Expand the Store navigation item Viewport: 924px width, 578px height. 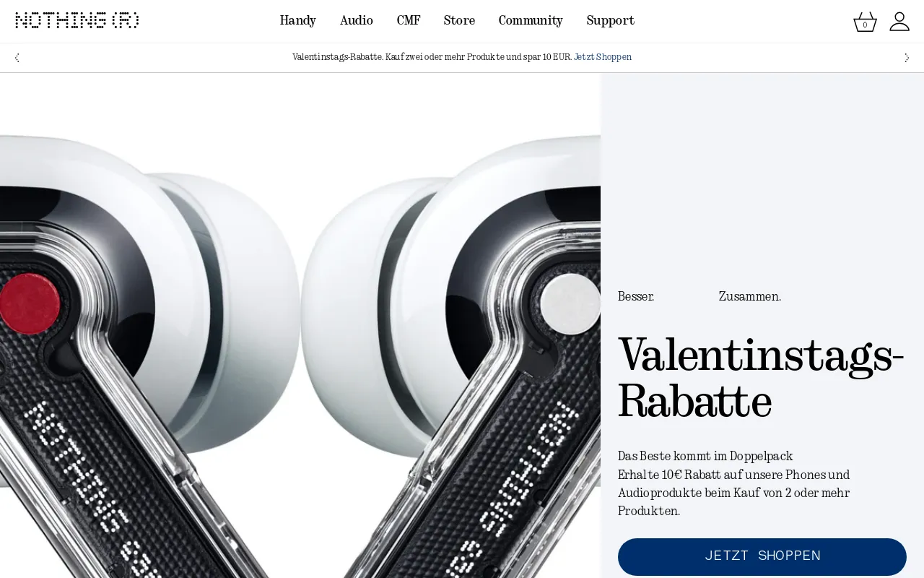click(x=459, y=20)
